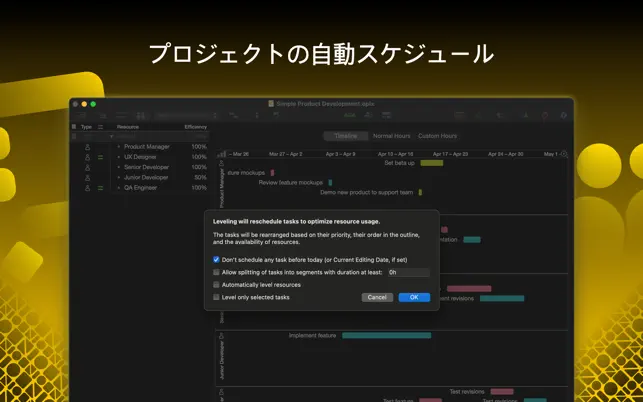Click Cancel in the leveling dialog
643x402 pixels.
click(x=377, y=297)
